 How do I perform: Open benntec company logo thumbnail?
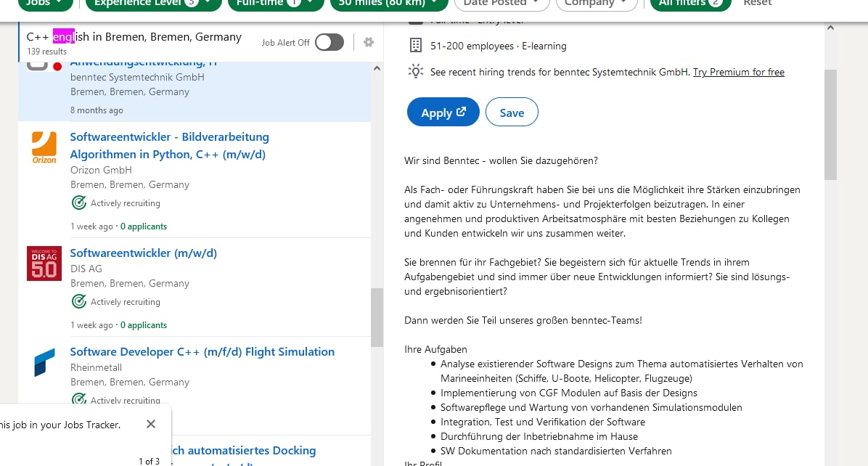(x=44, y=66)
